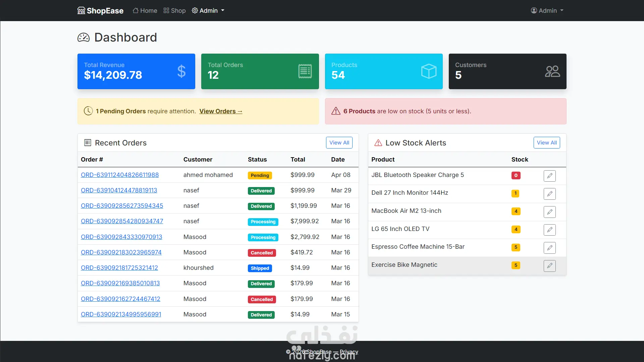Click Cancelled badge on the $419.72 order
Viewport: 644px width, 362px height.
[262, 253]
